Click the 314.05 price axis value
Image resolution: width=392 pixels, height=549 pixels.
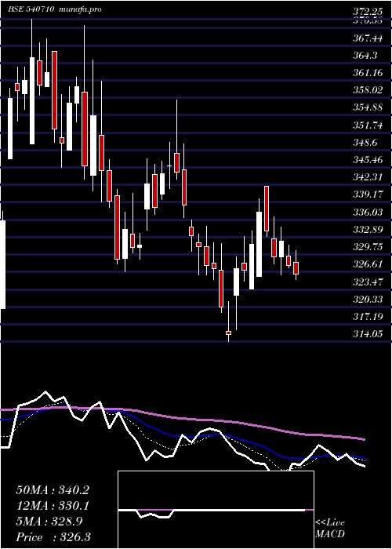click(368, 334)
